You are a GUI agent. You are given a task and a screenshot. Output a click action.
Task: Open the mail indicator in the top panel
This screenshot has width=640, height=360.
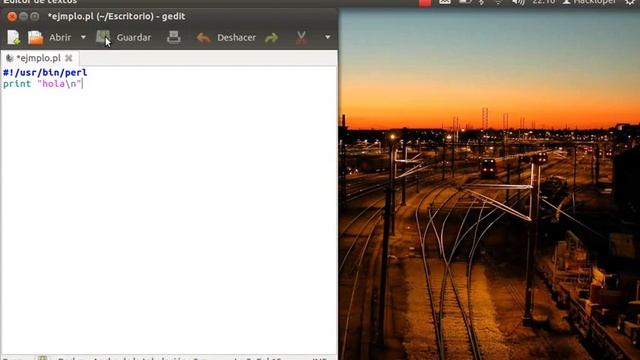pyautogui.click(x=445, y=2)
